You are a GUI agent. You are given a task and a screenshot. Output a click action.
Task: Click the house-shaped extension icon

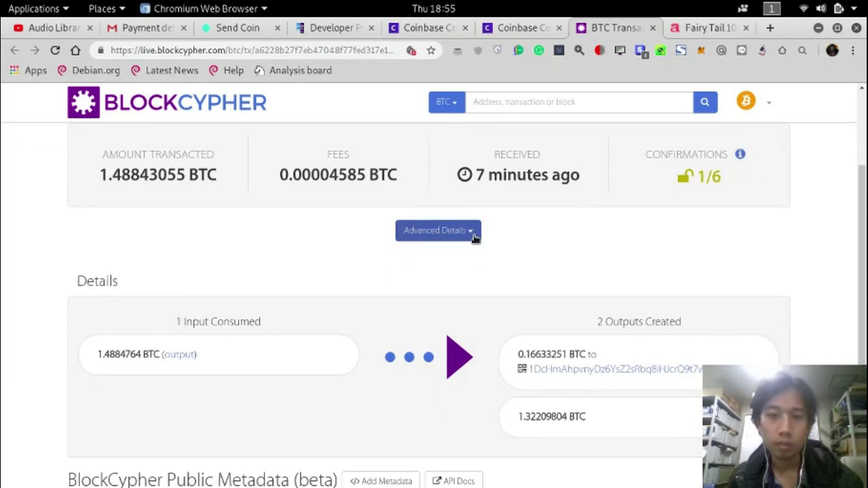(x=783, y=50)
